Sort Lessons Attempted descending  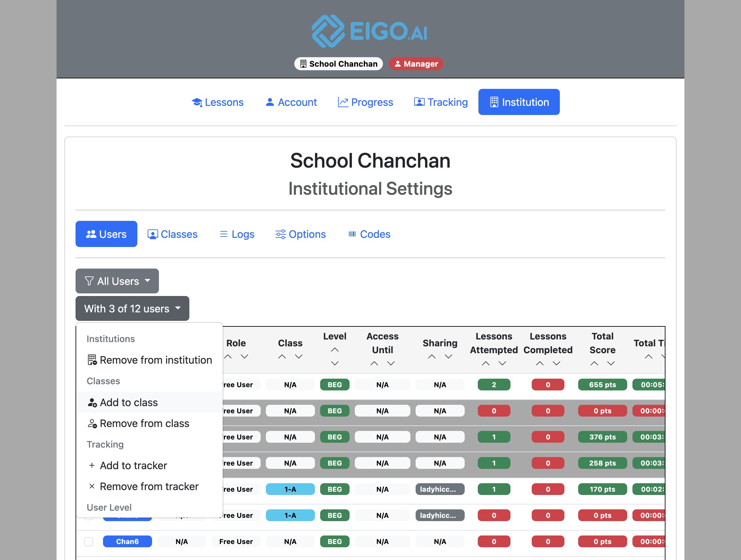pos(502,363)
